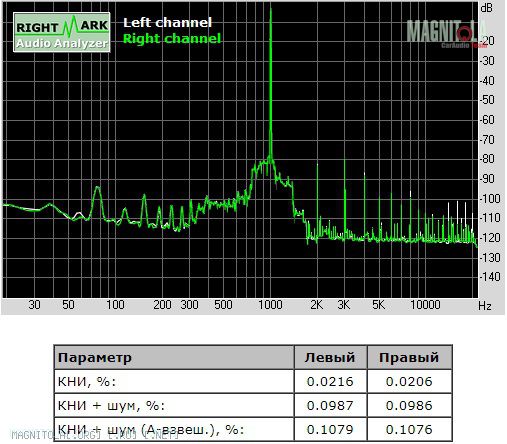Select the КНИ left value 0.0216
This screenshot has height=444, width=507.
click(x=330, y=382)
